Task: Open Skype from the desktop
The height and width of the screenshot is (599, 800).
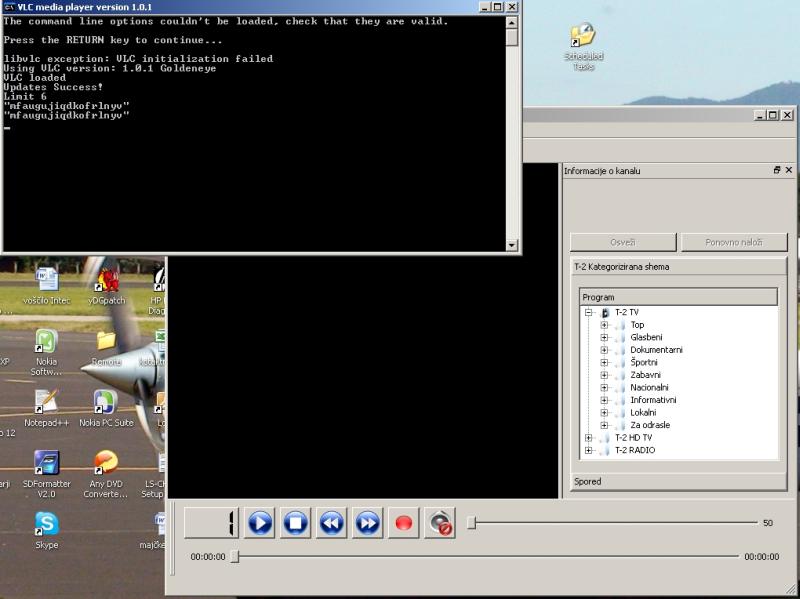Action: pyautogui.click(x=46, y=524)
